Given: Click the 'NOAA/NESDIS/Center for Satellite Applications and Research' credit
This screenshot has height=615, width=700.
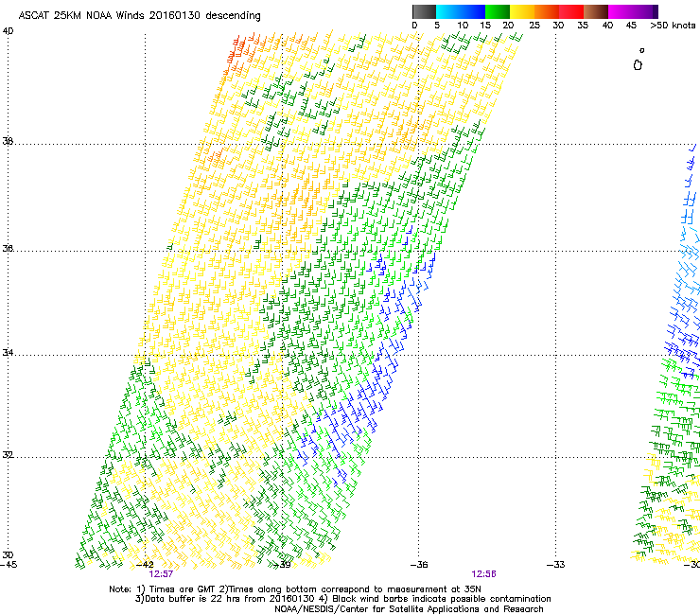Looking at the screenshot, I should [x=409, y=609].
